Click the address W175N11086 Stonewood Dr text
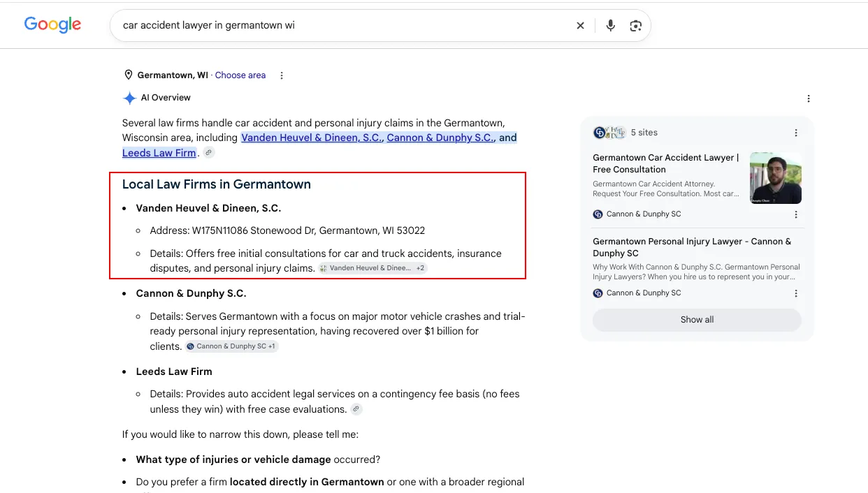 (x=287, y=230)
